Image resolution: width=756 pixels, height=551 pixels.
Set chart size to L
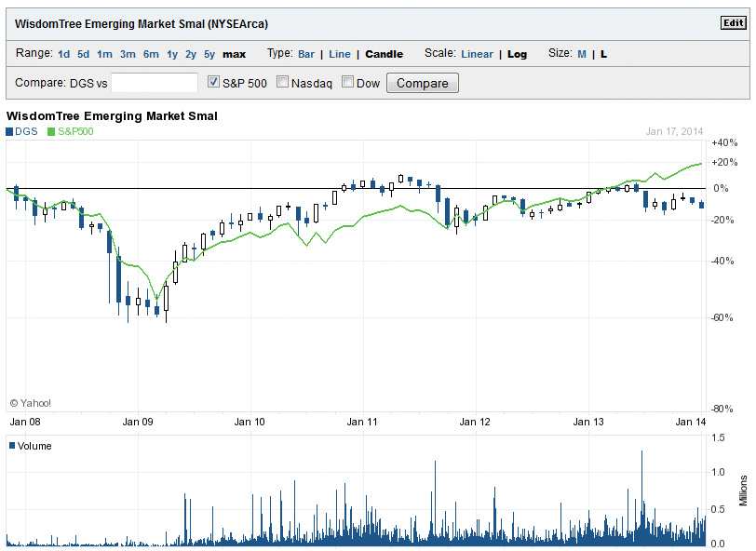tap(603, 54)
